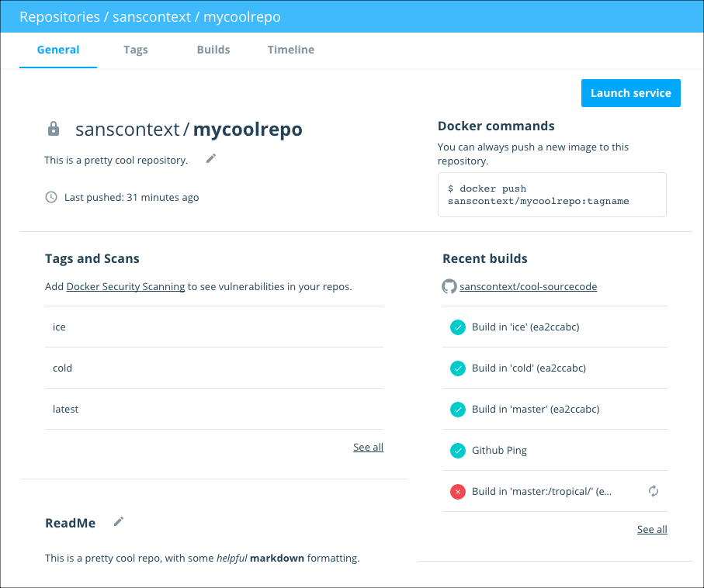Click the GitHub icon beside cool-sourcecode
704x588 pixels.
pyautogui.click(x=449, y=286)
